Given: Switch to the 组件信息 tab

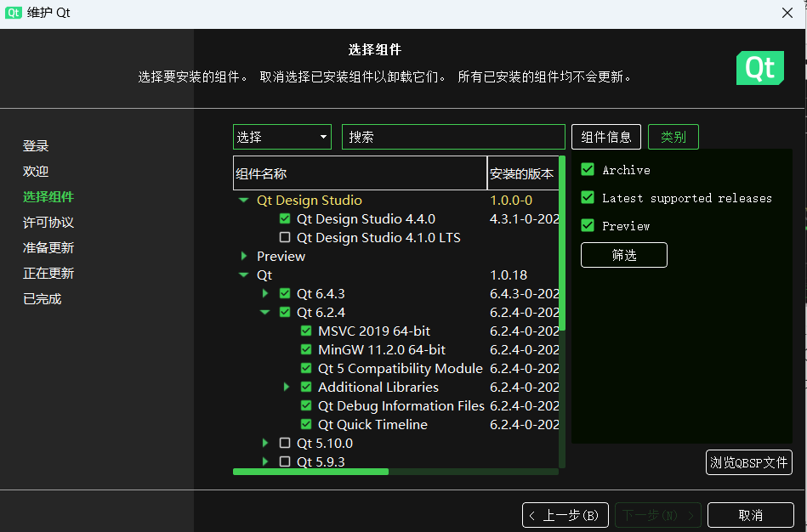Looking at the screenshot, I should tap(606, 137).
